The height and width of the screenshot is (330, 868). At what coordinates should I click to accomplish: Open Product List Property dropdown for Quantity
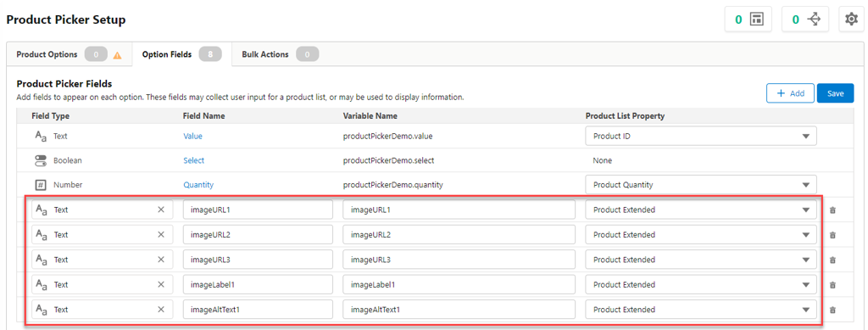click(701, 185)
